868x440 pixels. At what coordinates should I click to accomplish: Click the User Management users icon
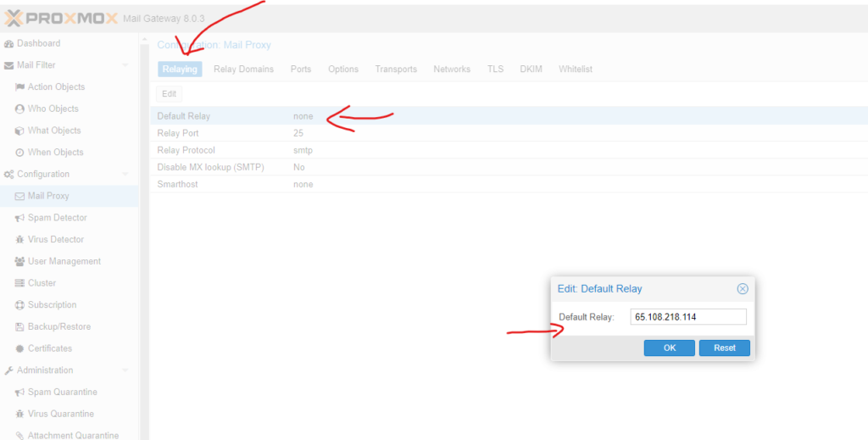point(19,261)
